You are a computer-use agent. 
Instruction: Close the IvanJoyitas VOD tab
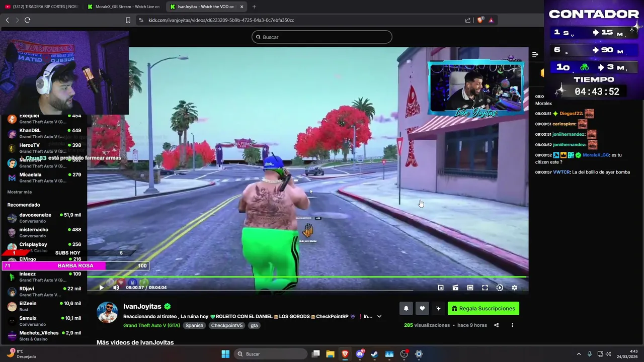[242, 7]
